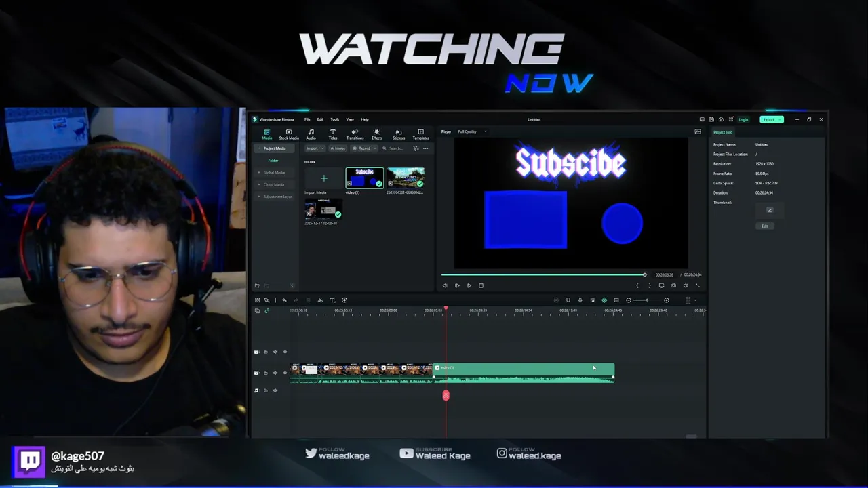Open the media filter/sort icon
Image resolution: width=868 pixels, height=488 pixels.
(416, 148)
